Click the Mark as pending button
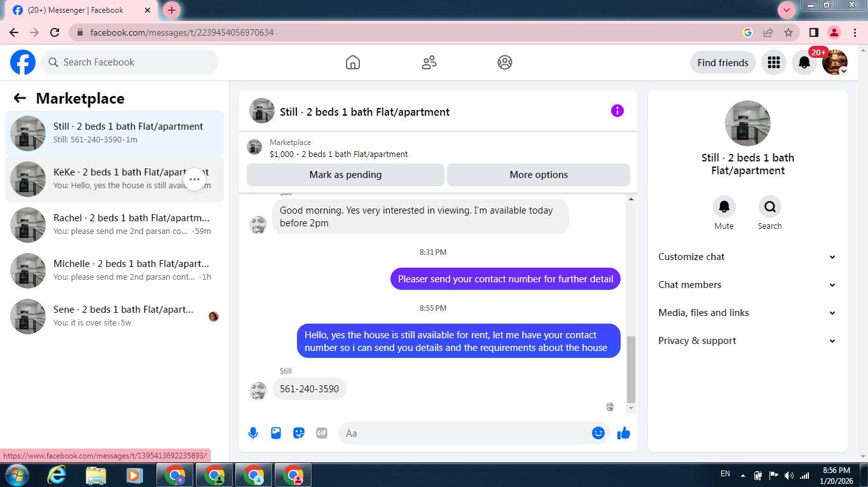 [x=345, y=175]
